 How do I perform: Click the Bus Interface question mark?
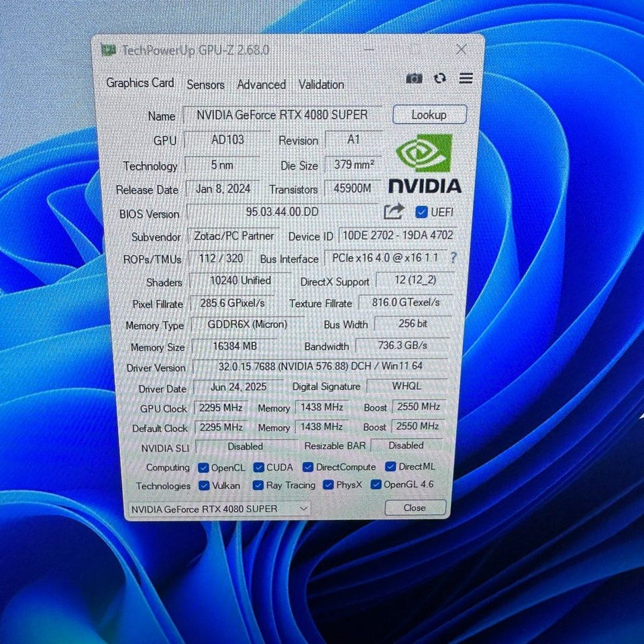pyautogui.click(x=453, y=258)
